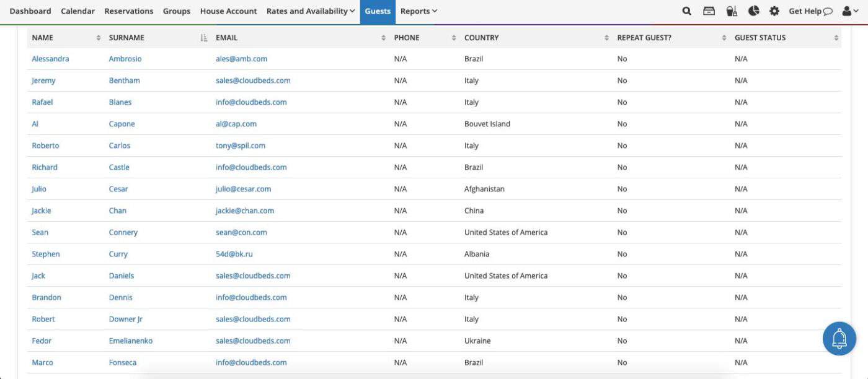Toggle the SURNAME sort order

click(x=203, y=38)
